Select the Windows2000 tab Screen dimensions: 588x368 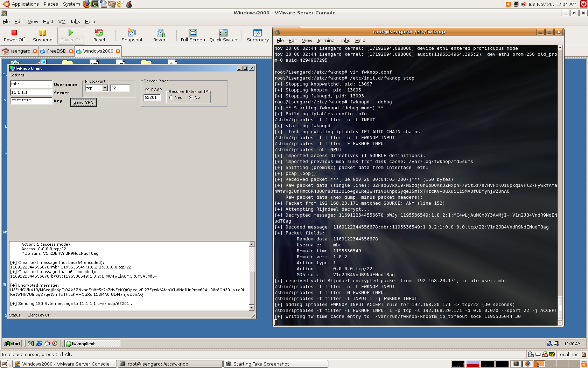click(x=98, y=51)
